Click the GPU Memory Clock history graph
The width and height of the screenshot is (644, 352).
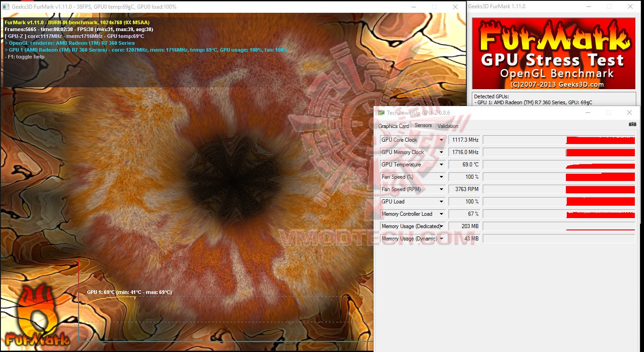[x=559, y=152]
